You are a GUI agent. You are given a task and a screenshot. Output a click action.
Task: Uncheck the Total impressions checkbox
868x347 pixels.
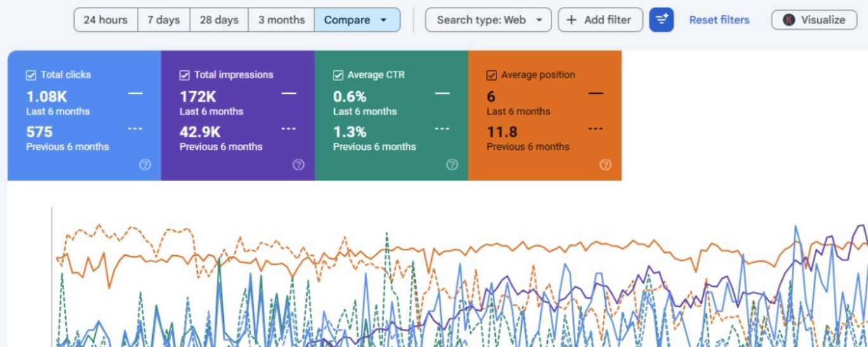pos(185,75)
